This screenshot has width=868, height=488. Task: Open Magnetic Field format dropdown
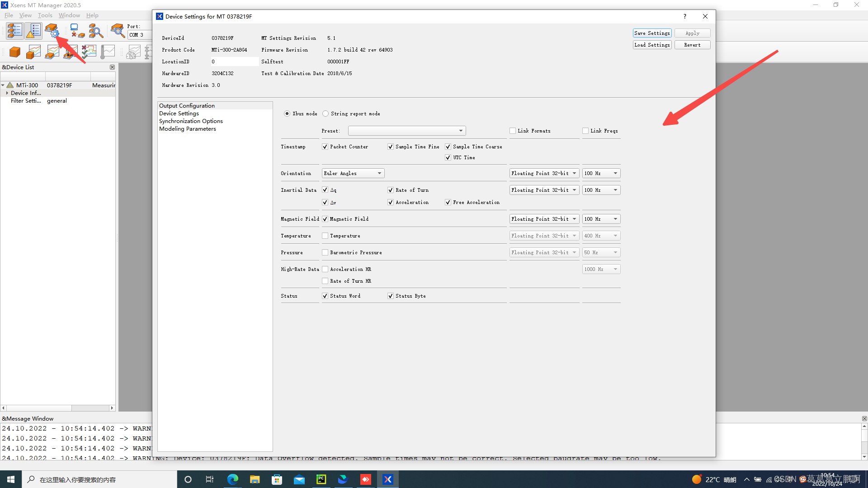[x=544, y=219]
